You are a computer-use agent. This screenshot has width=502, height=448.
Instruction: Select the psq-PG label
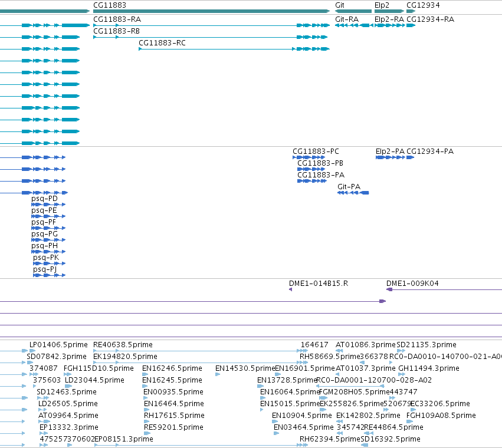pos(44,235)
